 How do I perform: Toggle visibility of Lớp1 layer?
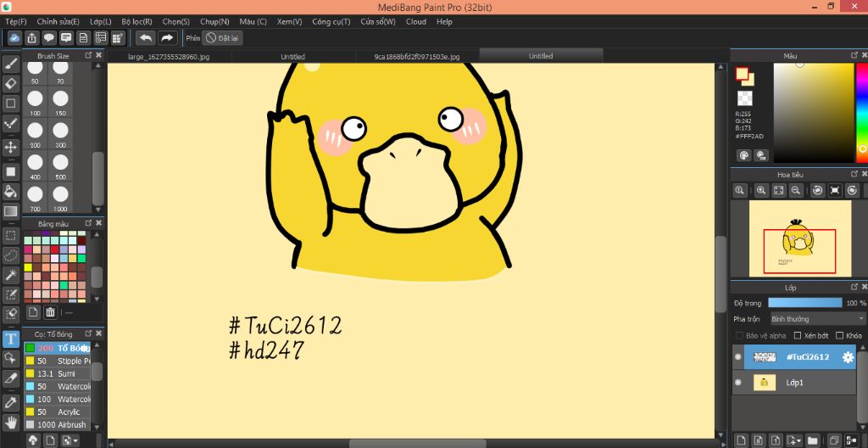pyautogui.click(x=738, y=383)
